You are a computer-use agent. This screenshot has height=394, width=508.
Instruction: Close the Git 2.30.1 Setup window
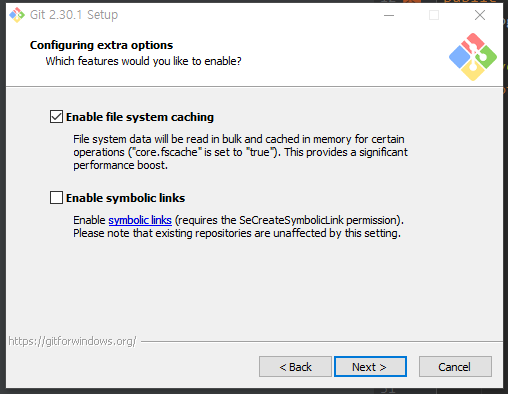pyautogui.click(x=480, y=15)
